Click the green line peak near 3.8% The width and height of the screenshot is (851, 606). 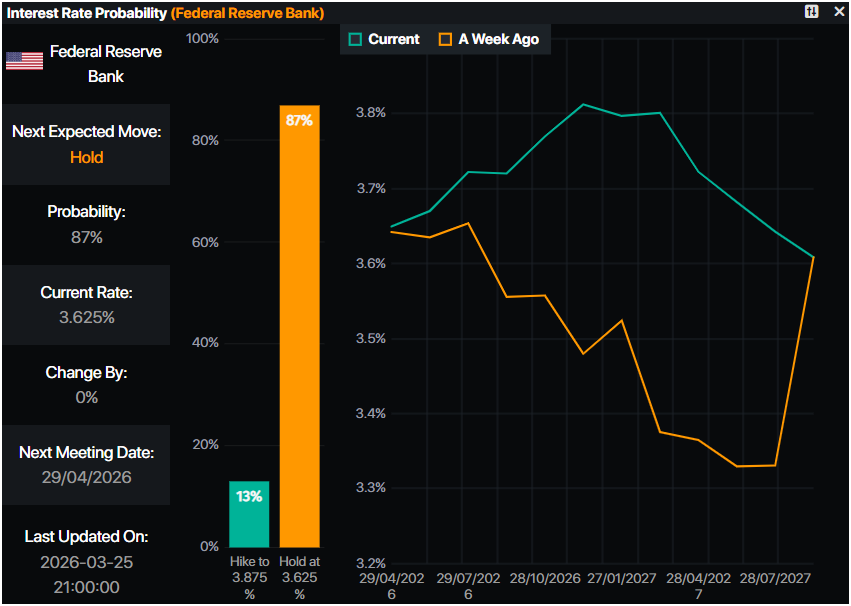(583, 104)
